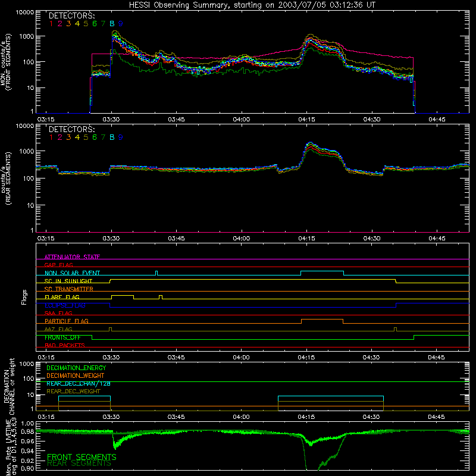The image size is (476, 476).
Task: Click the vertical Flags axis title
Action: (24, 297)
